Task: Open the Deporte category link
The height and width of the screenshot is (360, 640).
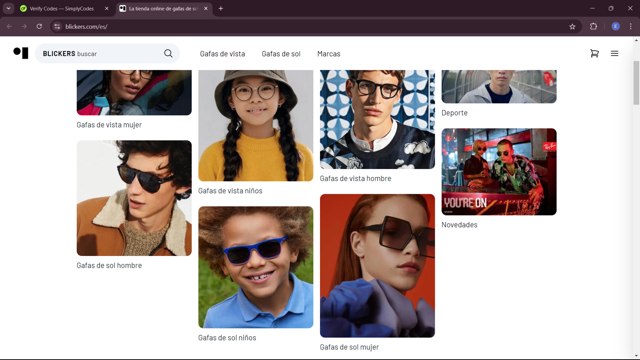Action: click(454, 113)
